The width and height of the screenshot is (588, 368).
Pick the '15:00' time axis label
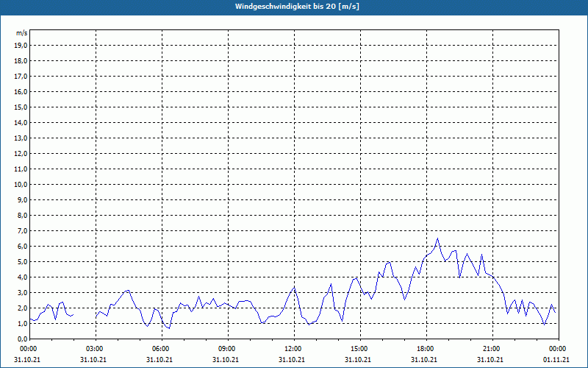pyautogui.click(x=359, y=349)
